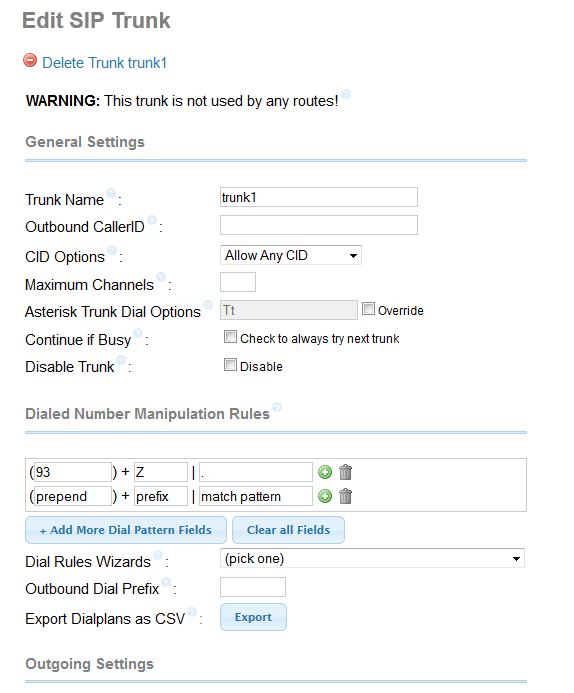Expand the Dial Rules Wizards pick one list

click(x=372, y=559)
